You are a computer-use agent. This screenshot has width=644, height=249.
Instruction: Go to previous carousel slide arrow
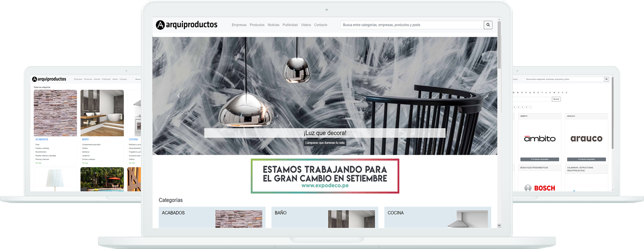pyautogui.click(x=178, y=96)
